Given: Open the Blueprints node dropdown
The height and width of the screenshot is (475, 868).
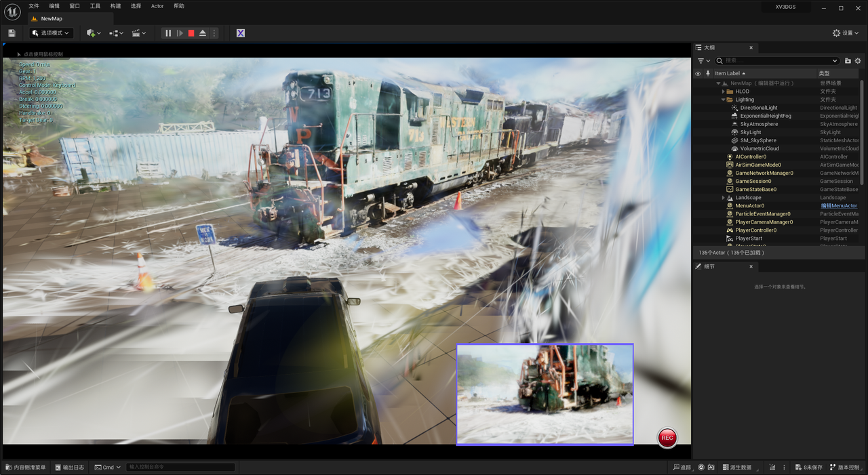Looking at the screenshot, I should click(116, 33).
